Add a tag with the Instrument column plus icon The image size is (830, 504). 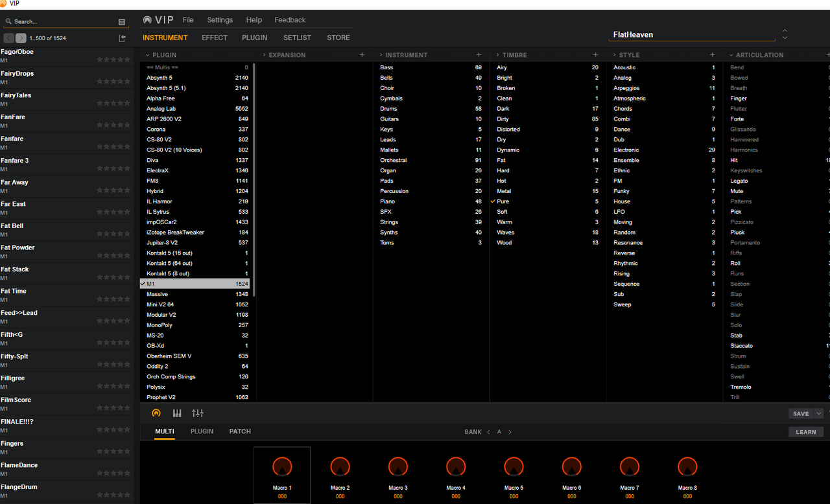(x=479, y=55)
